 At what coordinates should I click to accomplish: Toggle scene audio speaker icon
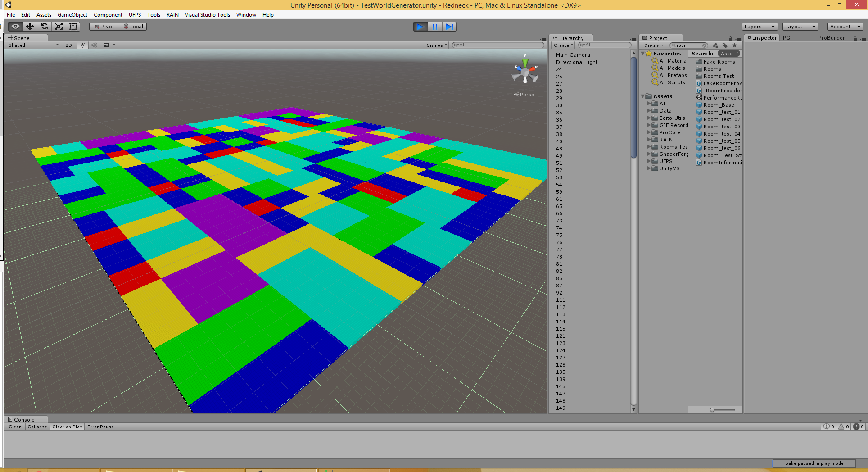click(94, 45)
